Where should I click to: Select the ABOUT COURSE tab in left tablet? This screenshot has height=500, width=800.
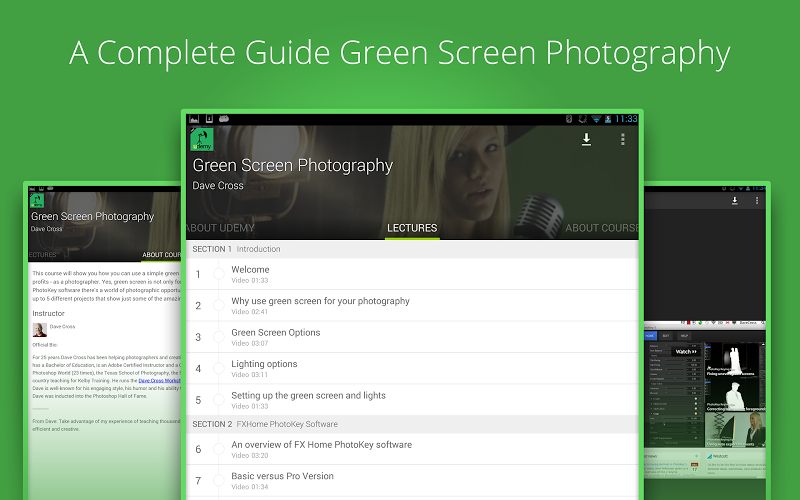pyautogui.click(x=161, y=255)
